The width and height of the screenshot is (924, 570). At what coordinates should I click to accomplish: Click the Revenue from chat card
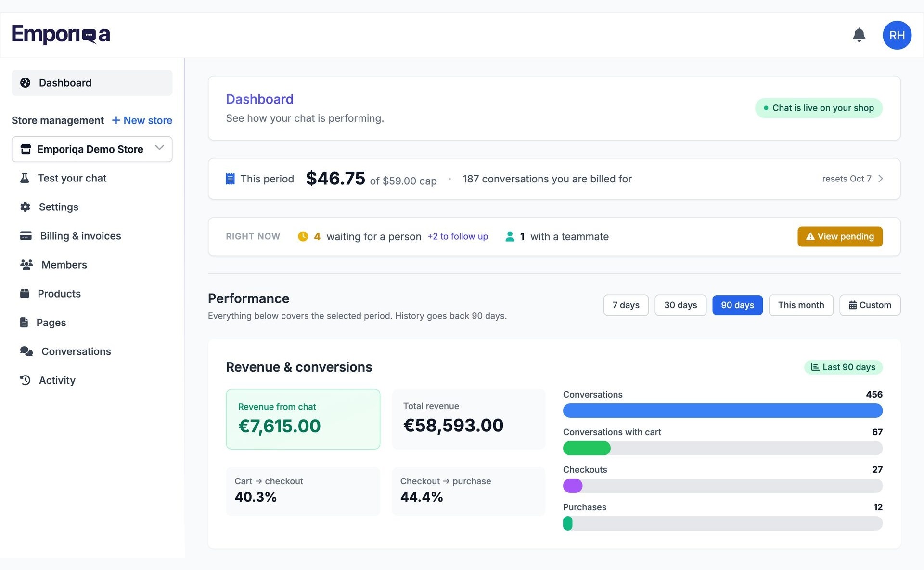point(303,419)
